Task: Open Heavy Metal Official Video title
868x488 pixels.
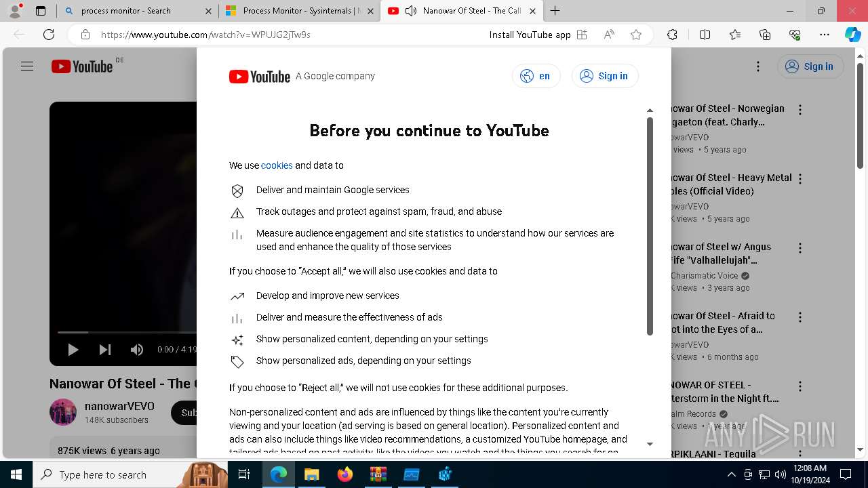Action: click(x=731, y=184)
